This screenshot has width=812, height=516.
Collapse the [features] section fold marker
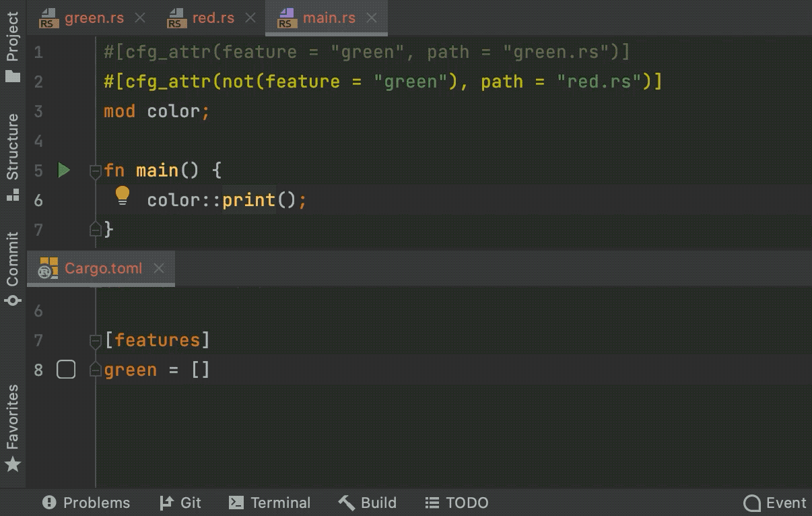tap(95, 340)
